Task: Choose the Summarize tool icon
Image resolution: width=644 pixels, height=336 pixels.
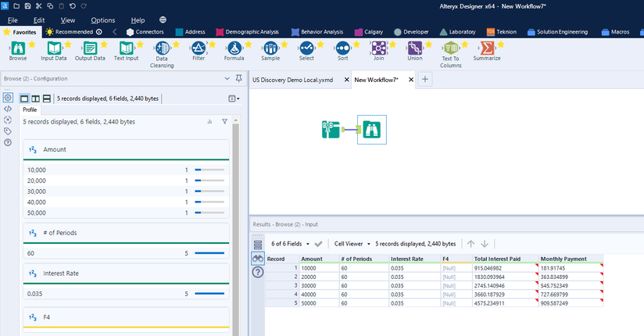Action: click(486, 48)
